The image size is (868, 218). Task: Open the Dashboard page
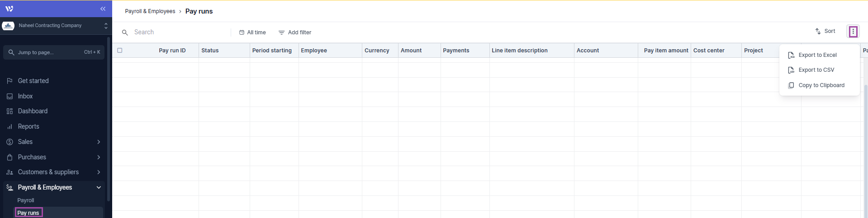click(x=33, y=111)
